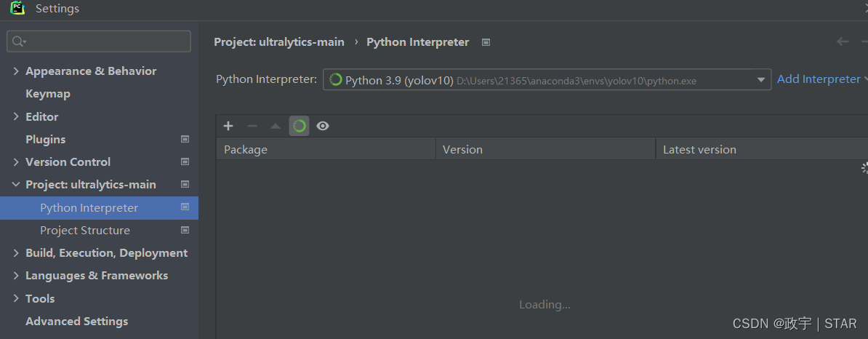
Task: Click the Package column header
Action: pyautogui.click(x=326, y=150)
